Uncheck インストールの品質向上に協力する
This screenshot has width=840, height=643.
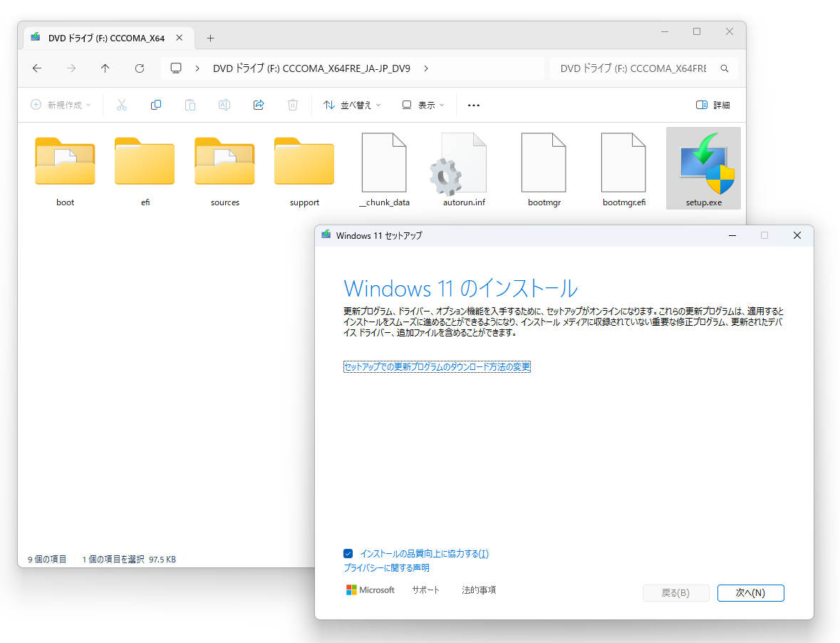[348, 553]
